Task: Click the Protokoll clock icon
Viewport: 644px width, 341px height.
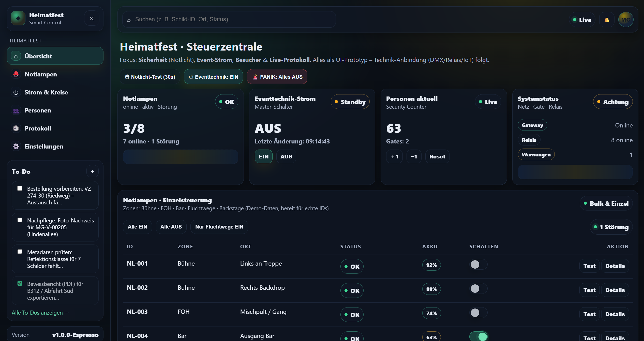Action: (16, 128)
